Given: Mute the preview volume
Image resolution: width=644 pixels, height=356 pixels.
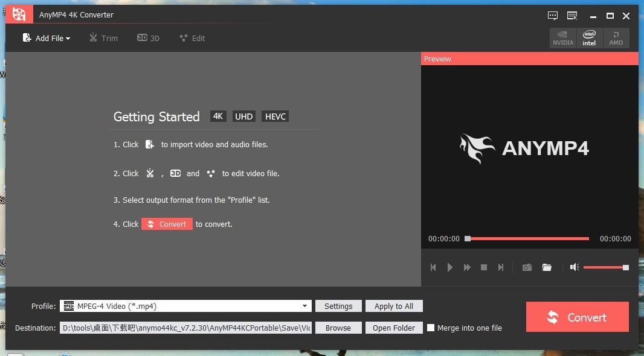Looking at the screenshot, I should [574, 267].
